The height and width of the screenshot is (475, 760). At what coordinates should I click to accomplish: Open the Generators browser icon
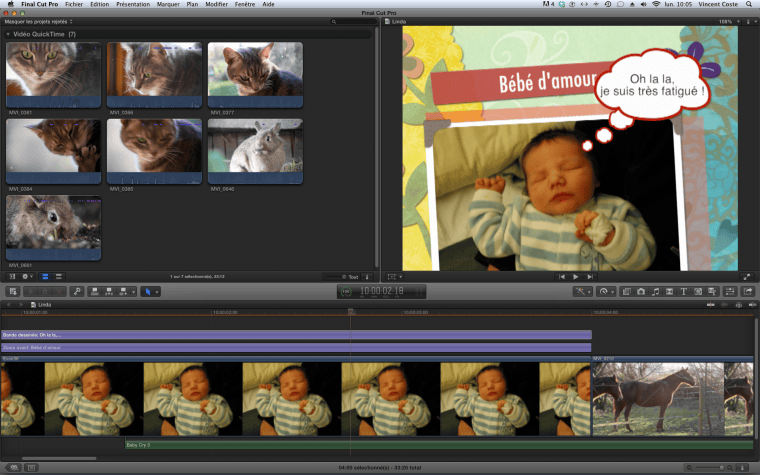[698, 291]
